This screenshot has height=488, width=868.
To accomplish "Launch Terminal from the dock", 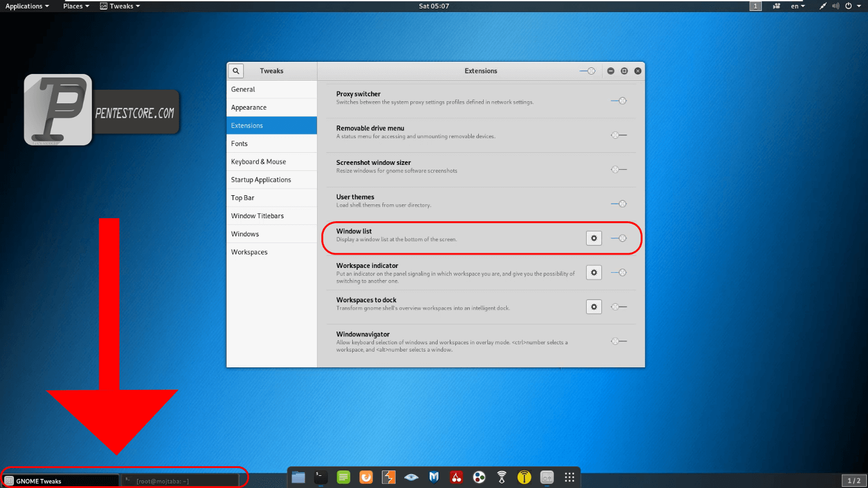I will (321, 477).
